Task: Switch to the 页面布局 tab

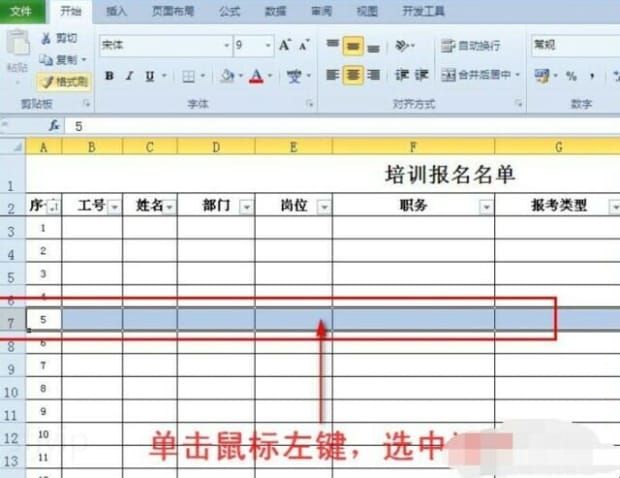Action: point(173,11)
